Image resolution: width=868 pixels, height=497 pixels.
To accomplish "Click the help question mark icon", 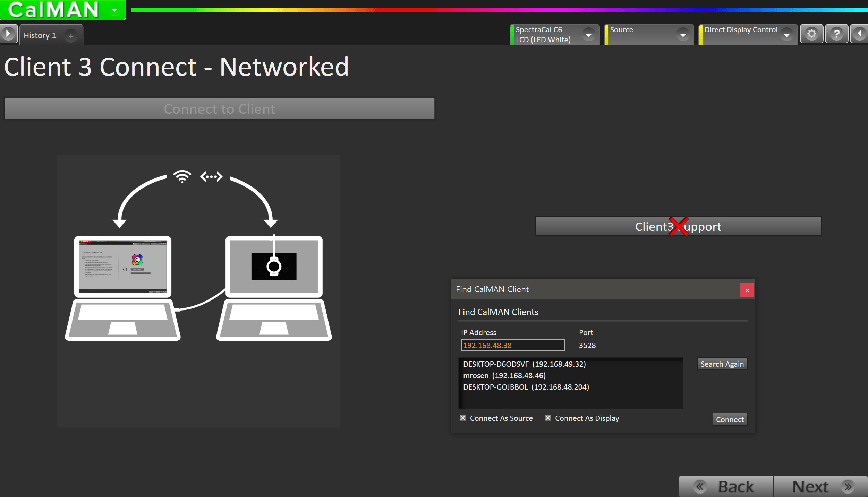I will [836, 34].
